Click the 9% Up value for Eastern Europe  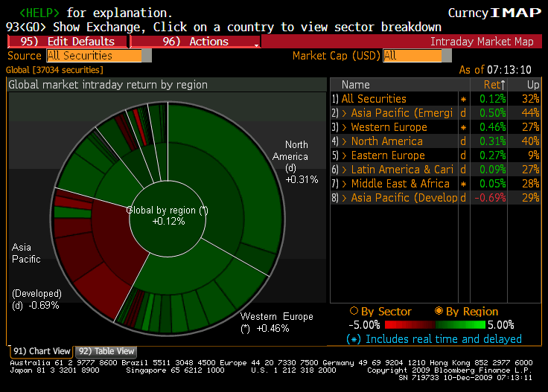coord(534,155)
